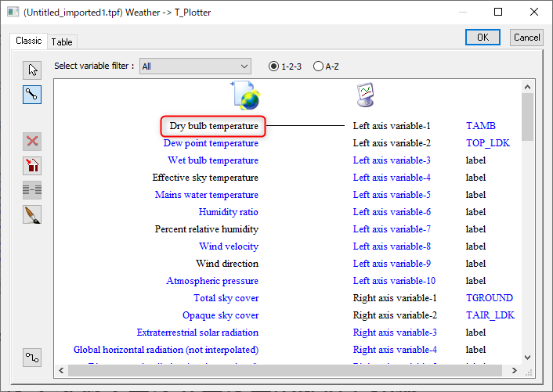This screenshot has height=392, width=553.
Task: Click the bottom-left link path icon
Action: click(x=32, y=358)
